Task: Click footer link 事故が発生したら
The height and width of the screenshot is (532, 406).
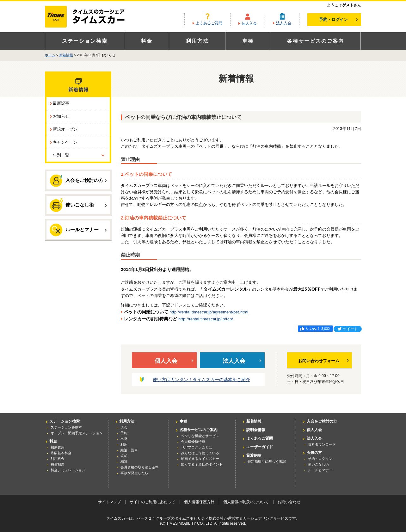Action: point(134,473)
